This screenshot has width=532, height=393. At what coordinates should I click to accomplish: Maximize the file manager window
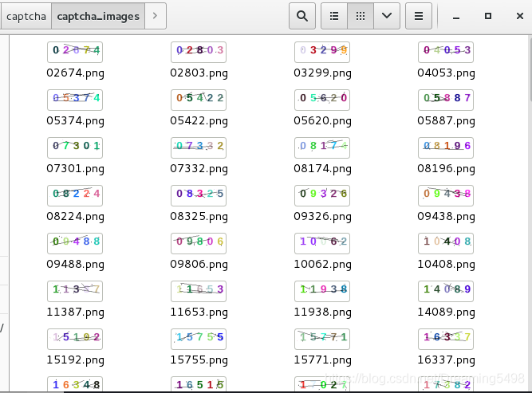click(488, 16)
